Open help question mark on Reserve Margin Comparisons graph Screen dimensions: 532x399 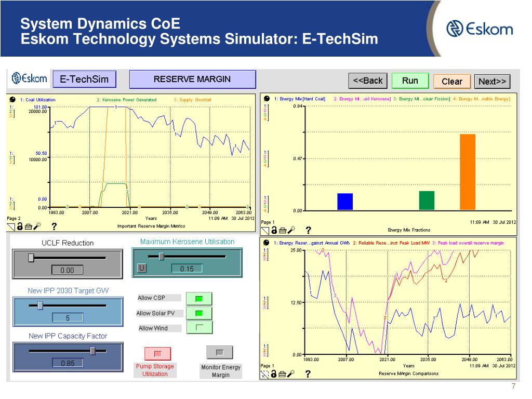(308, 374)
